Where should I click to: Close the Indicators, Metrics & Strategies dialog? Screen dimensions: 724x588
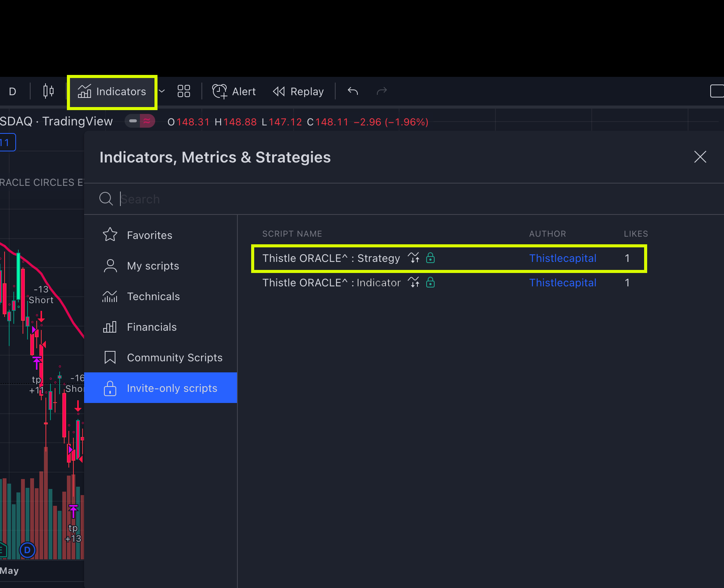point(700,157)
